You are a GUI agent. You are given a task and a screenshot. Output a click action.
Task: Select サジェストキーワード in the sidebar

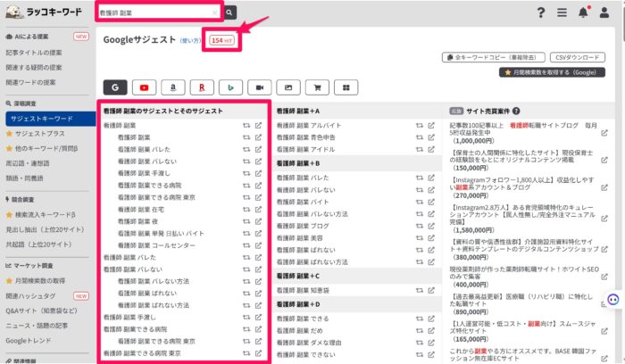point(51,119)
